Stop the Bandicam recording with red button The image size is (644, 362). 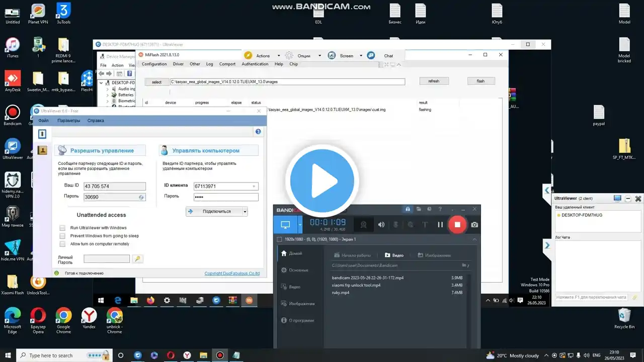[x=457, y=225]
